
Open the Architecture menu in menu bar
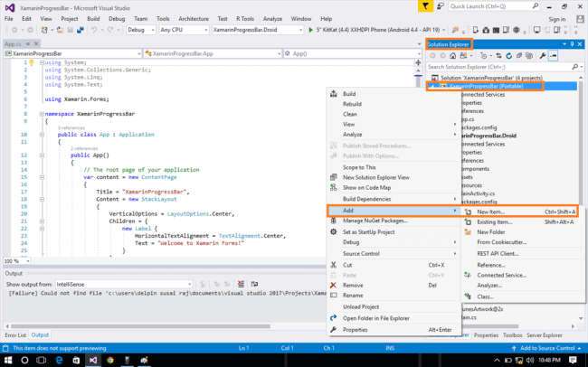click(x=193, y=18)
